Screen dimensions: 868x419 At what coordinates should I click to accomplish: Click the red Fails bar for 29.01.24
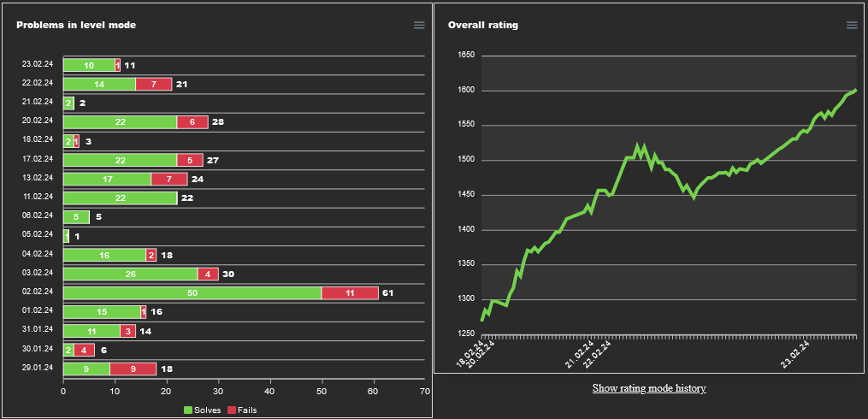coord(133,369)
